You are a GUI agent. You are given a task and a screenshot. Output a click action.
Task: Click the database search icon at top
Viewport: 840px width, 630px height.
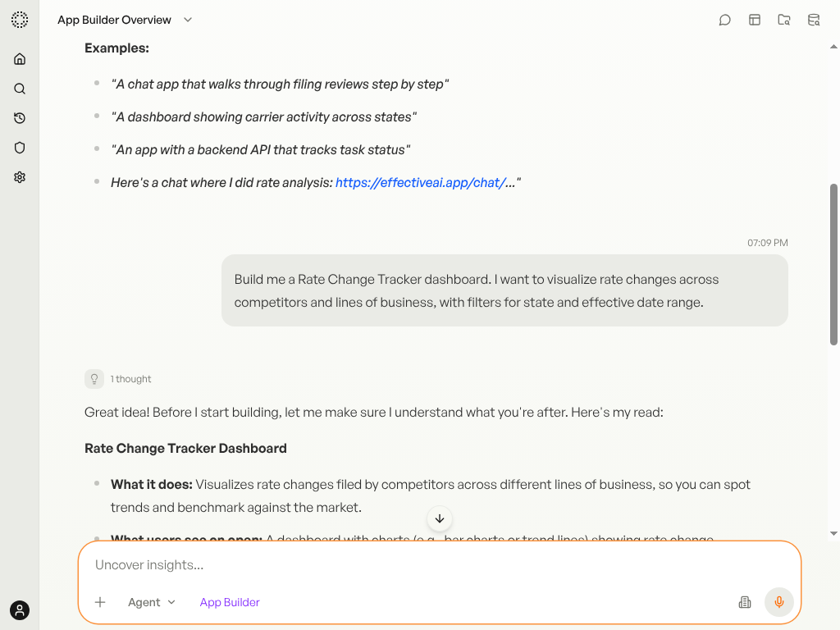pos(814,20)
